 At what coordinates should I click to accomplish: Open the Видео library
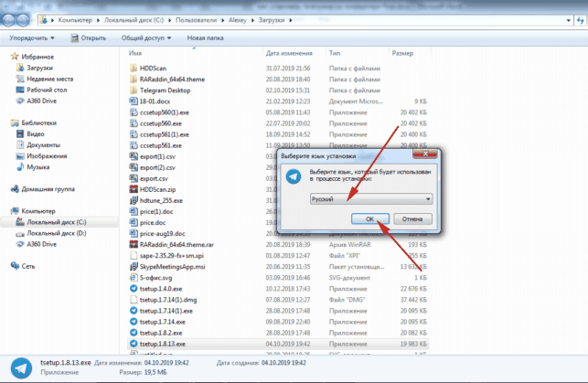[x=36, y=133]
